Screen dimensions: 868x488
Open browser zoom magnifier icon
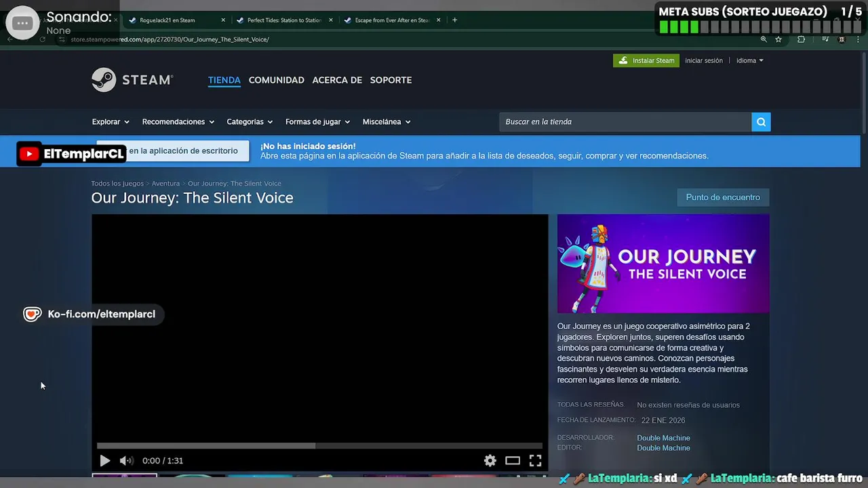tap(764, 39)
